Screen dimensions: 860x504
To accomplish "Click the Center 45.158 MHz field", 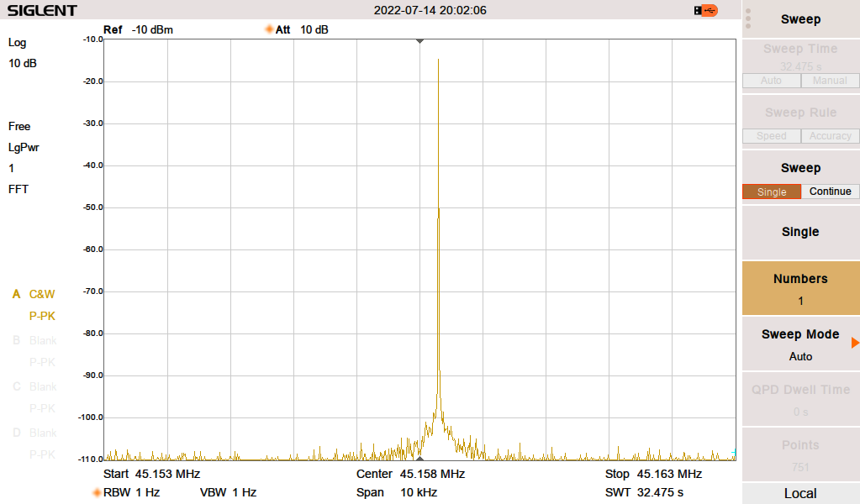I will tap(410, 474).
